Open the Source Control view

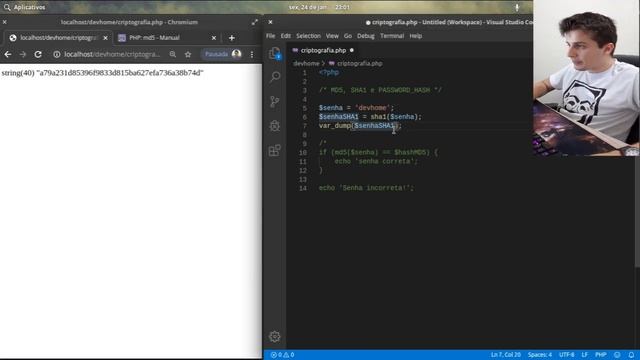[x=275, y=101]
